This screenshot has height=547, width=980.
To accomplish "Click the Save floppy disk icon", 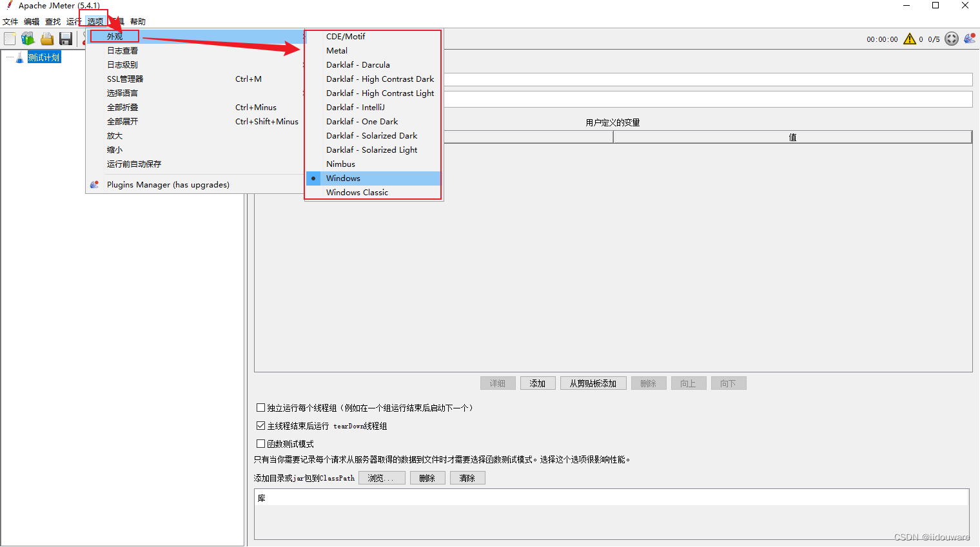I will 66,39.
